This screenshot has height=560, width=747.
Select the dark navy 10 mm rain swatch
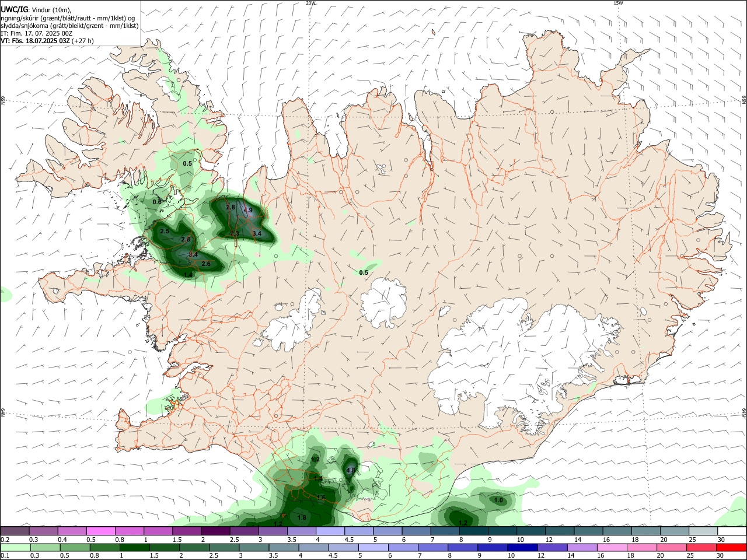522,547
